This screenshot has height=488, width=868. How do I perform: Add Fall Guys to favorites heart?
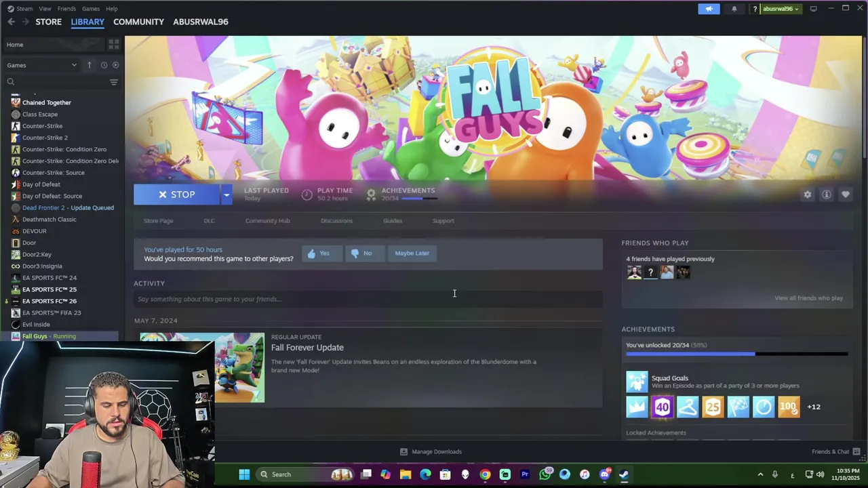point(845,195)
